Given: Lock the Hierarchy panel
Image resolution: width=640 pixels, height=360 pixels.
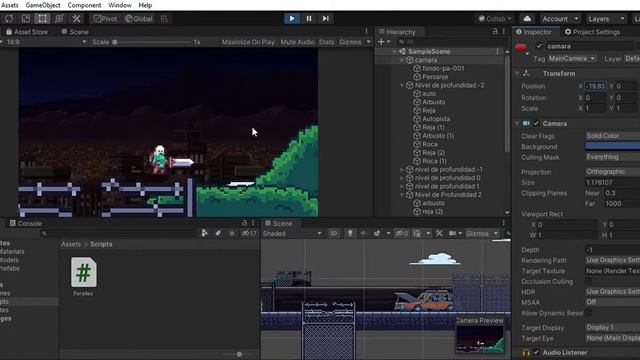Looking at the screenshot, I should click(495, 31).
